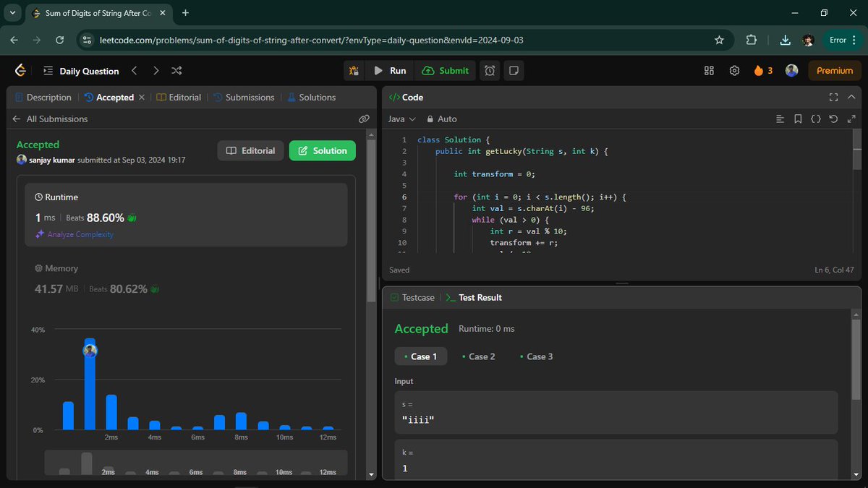868x488 pixels.
Task: Select Case 2
Action: (x=479, y=356)
